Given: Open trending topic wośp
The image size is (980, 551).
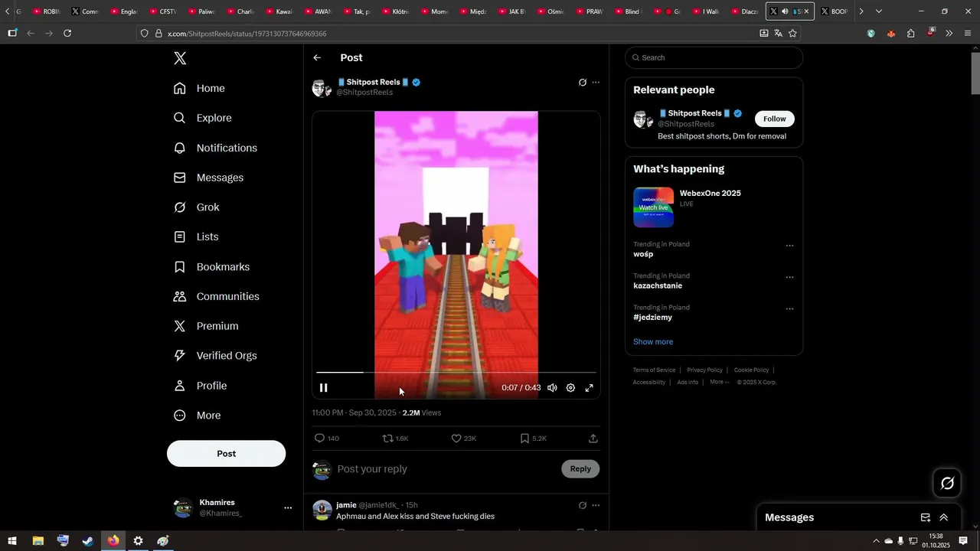Looking at the screenshot, I should (x=643, y=254).
